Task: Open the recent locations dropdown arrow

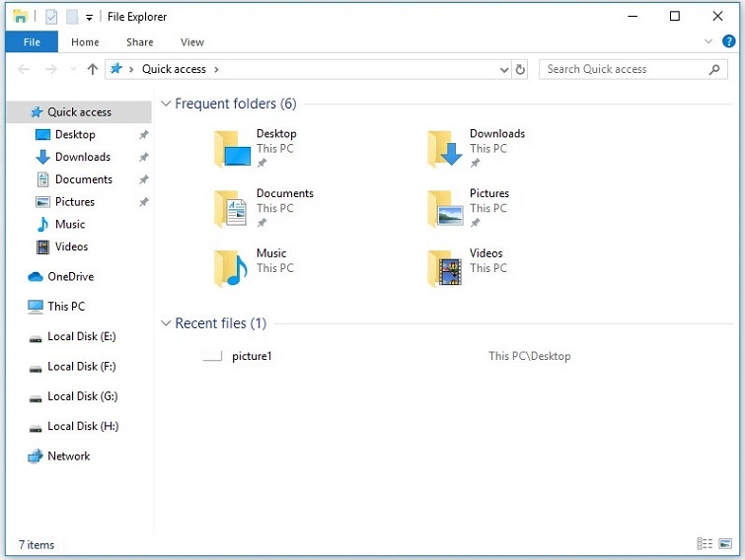Action: coord(73,69)
